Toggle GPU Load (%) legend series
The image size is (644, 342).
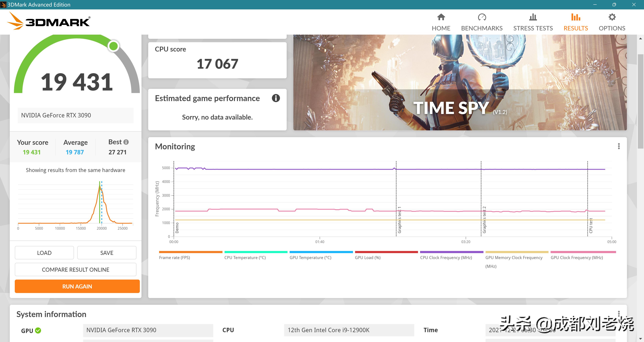click(368, 257)
